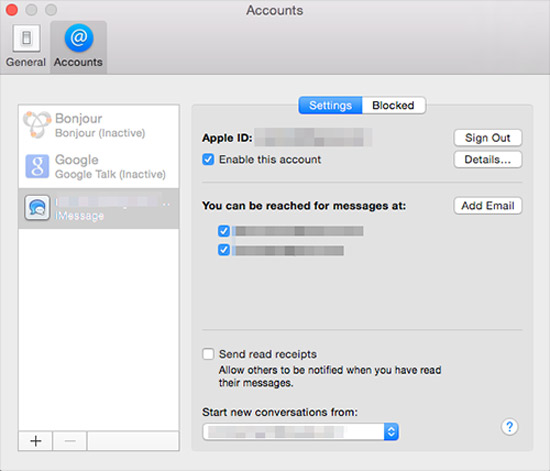This screenshot has width=550, height=471.
Task: Select the Bonjour account icon
Action: coord(37,125)
